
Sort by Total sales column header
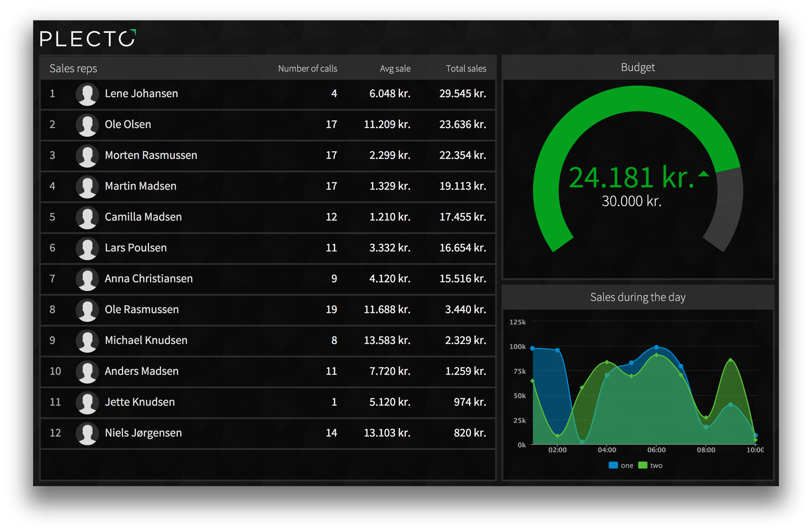[466, 69]
